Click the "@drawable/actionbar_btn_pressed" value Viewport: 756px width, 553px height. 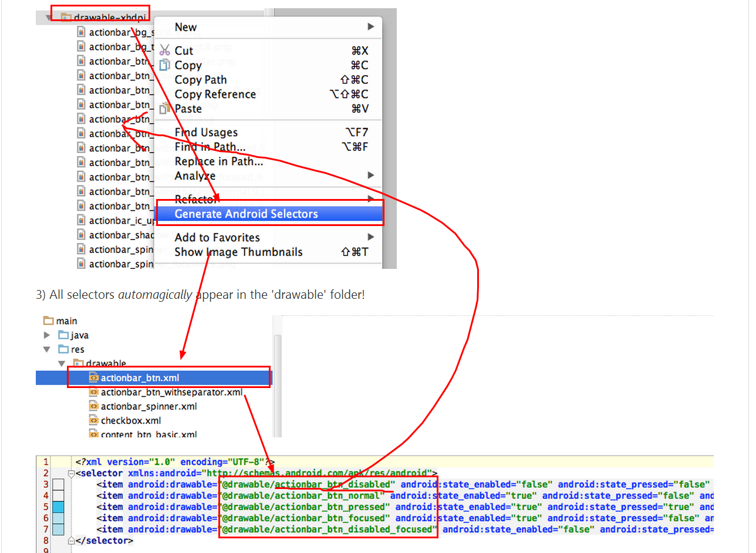[x=305, y=507]
